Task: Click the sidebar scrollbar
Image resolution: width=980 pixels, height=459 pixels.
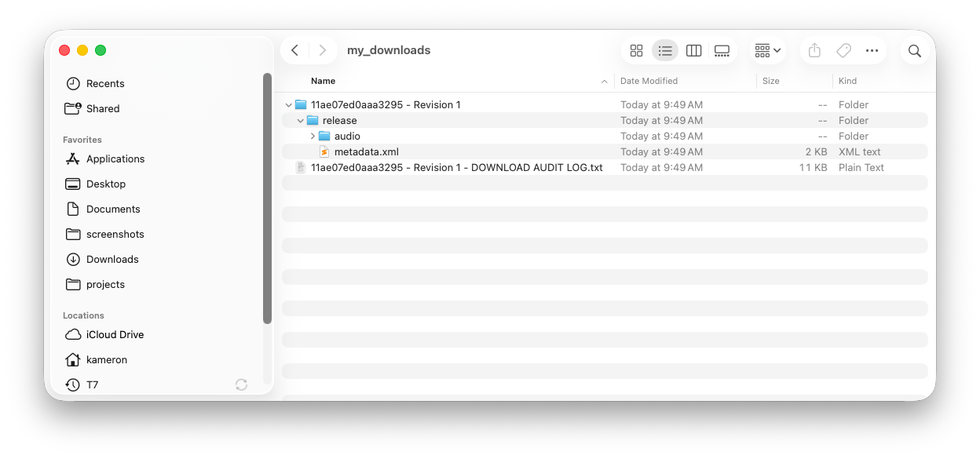Action: (x=267, y=198)
